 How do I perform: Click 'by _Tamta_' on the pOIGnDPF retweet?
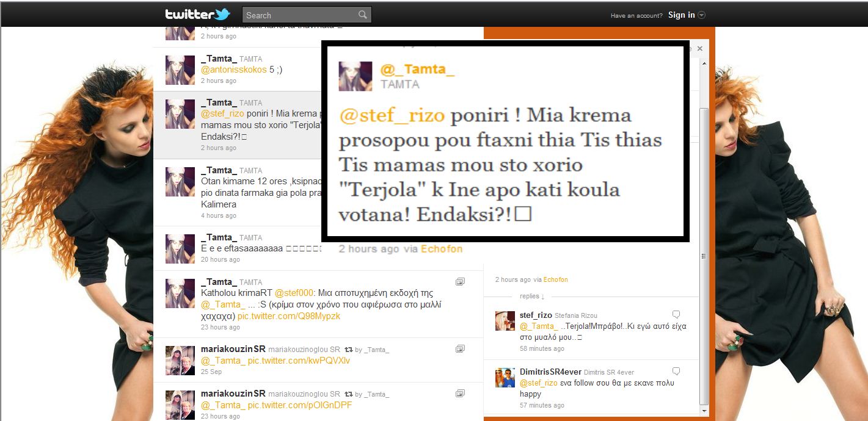372,394
